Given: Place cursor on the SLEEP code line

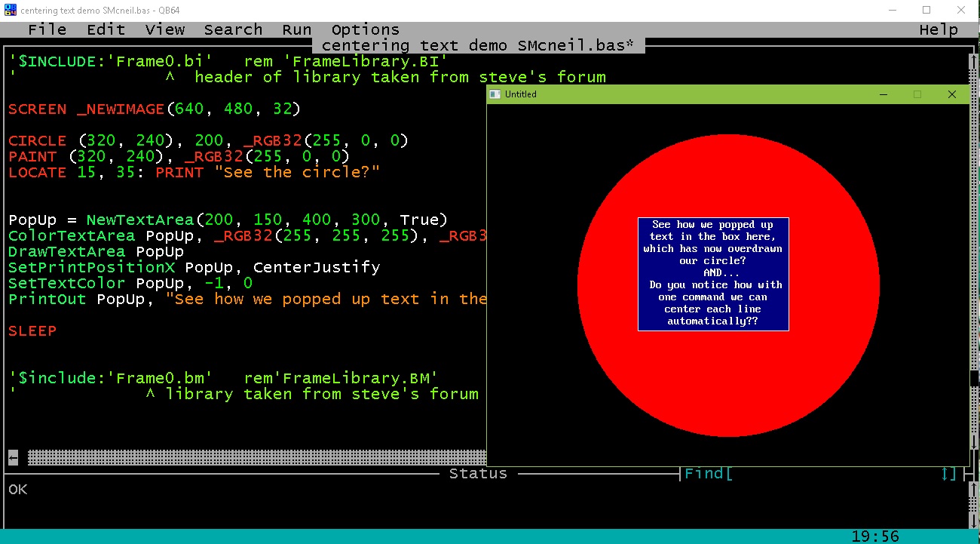Looking at the screenshot, I should click(x=33, y=330).
